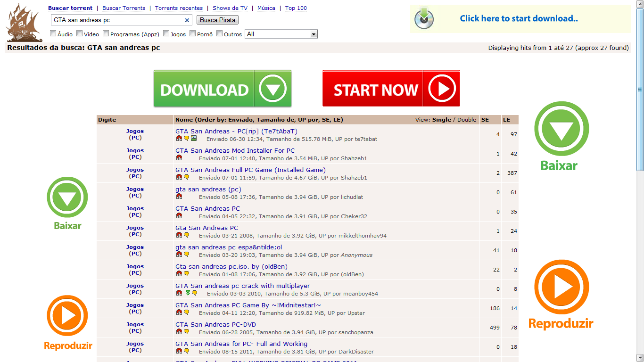This screenshot has width=644, height=362.
Task: Click the magnet icon for the Anonymous upload
Action: click(x=179, y=255)
